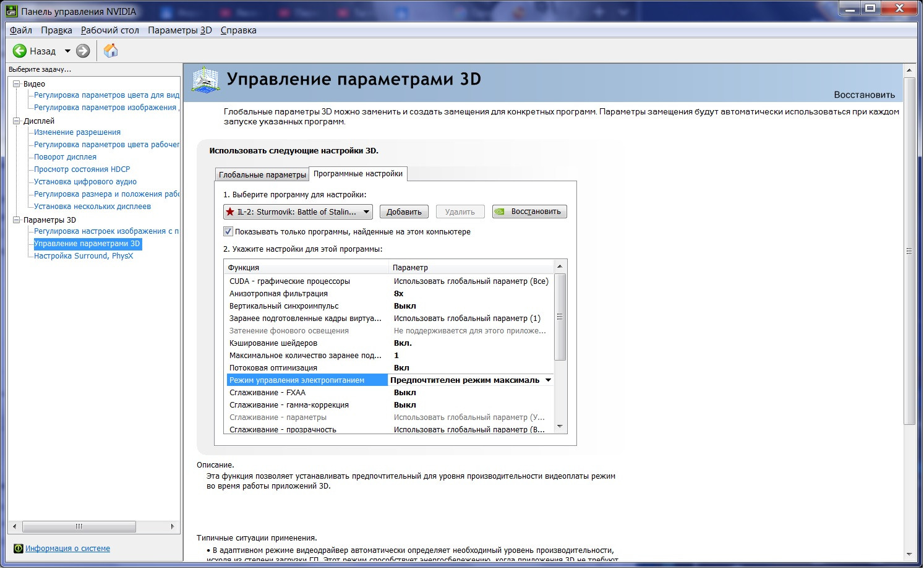Click main page scroll up arrow
Viewport: 924px width, 569px height.
909,70
